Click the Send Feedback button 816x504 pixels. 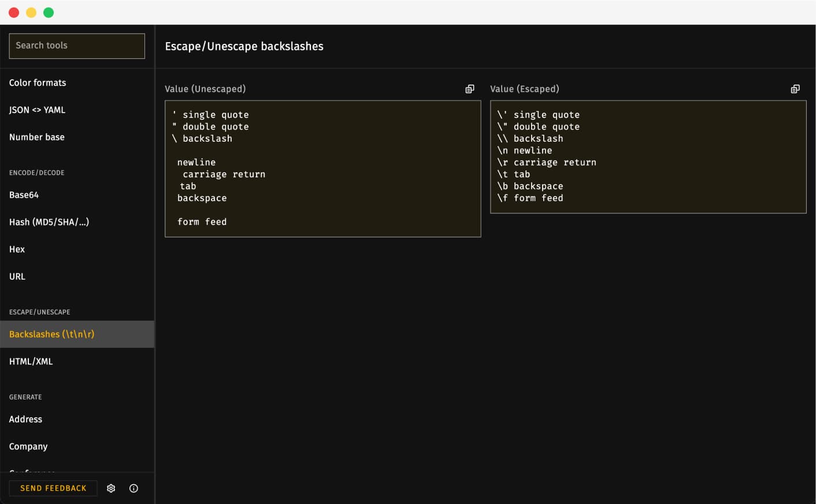[x=53, y=488]
